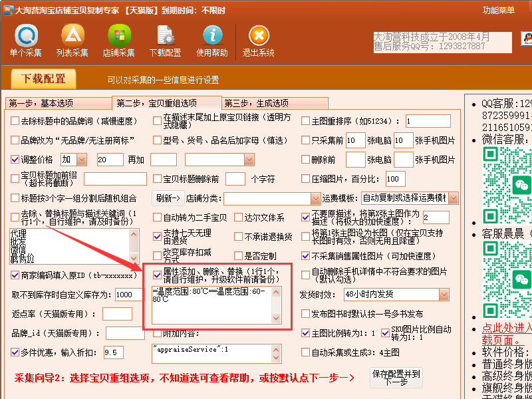Viewport: 532px width, 399px height.
Task: Click 退出系统 exit icon
Action: coord(259,41)
